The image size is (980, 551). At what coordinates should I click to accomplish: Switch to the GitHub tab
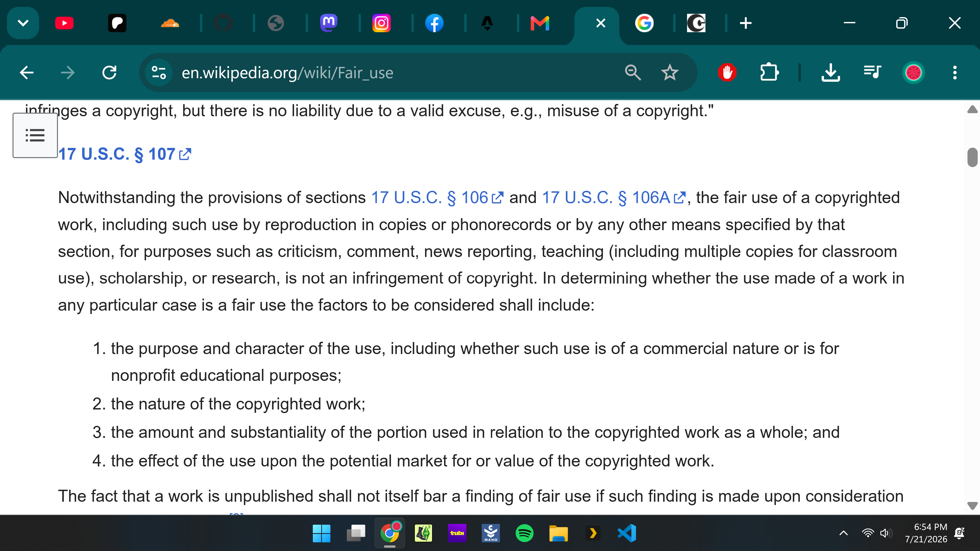pyautogui.click(x=223, y=23)
